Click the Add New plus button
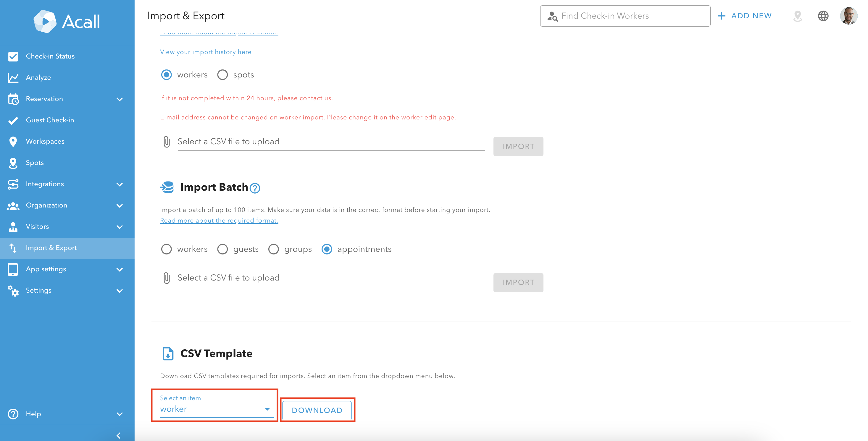This screenshot has width=868, height=441. click(745, 16)
